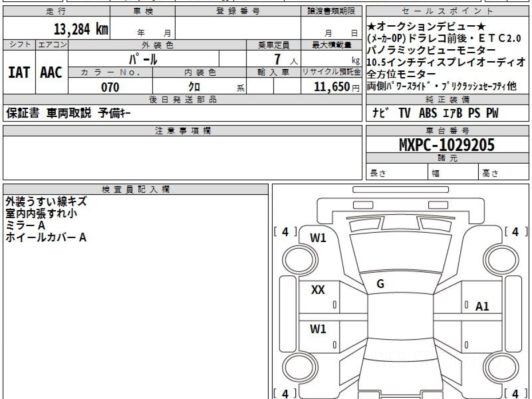Select the 走行 column header

click(56, 12)
